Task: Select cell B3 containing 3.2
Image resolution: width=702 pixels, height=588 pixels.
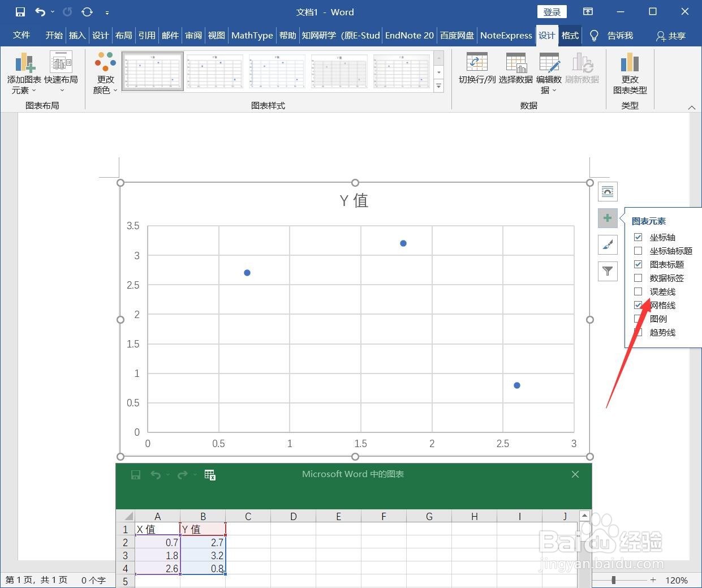Action: pyautogui.click(x=203, y=556)
